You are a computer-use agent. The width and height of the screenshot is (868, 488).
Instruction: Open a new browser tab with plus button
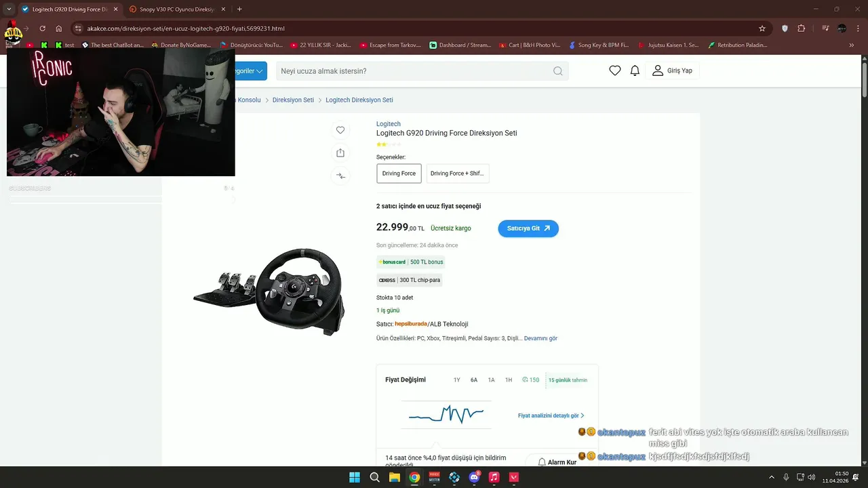click(x=239, y=9)
